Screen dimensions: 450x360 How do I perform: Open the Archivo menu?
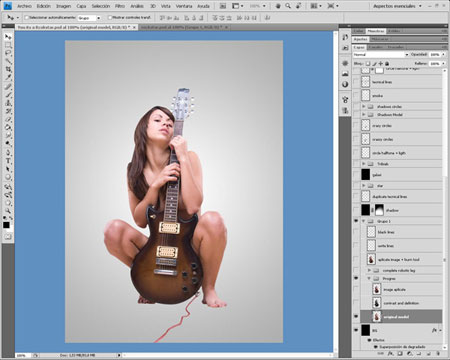click(x=24, y=6)
